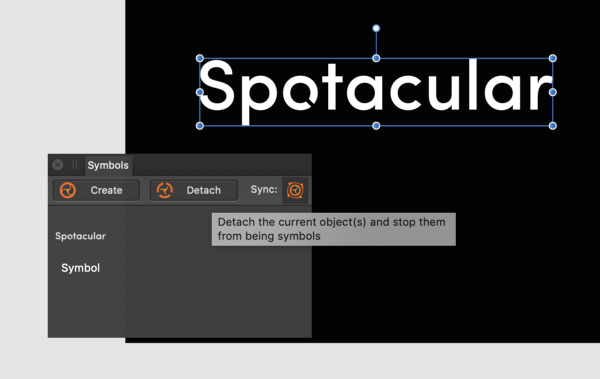Click the bottom-right selection handle

point(553,126)
